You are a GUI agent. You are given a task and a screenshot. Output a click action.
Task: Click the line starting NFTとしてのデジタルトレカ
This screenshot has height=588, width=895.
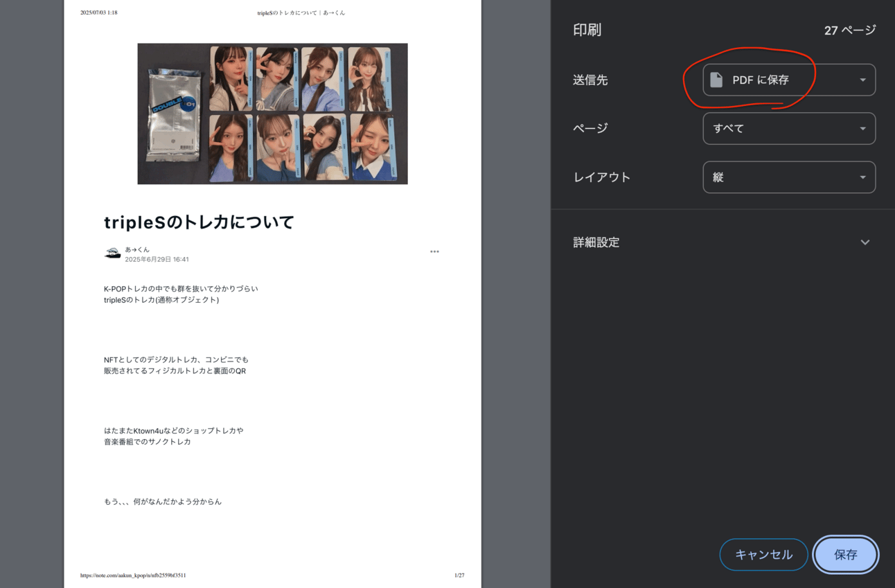[176, 360]
